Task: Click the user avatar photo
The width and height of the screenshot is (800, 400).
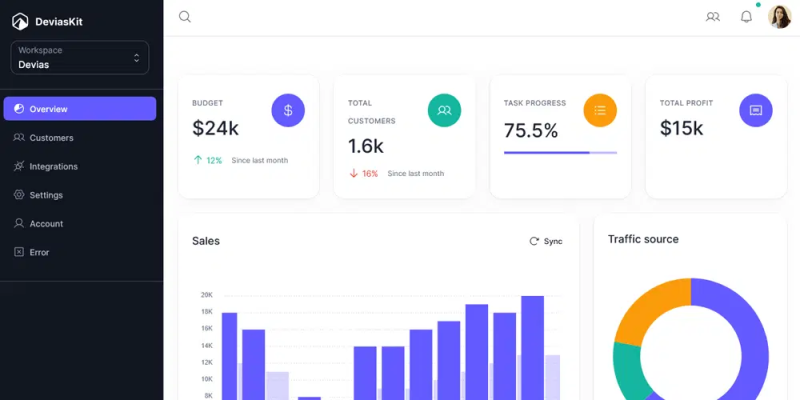Action: (x=780, y=17)
